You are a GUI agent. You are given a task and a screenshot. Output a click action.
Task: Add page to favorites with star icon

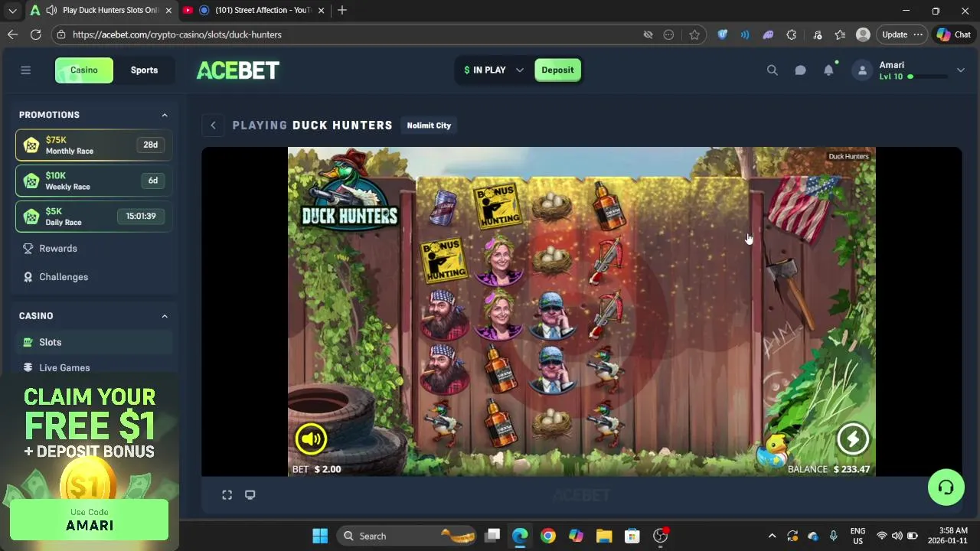click(694, 34)
